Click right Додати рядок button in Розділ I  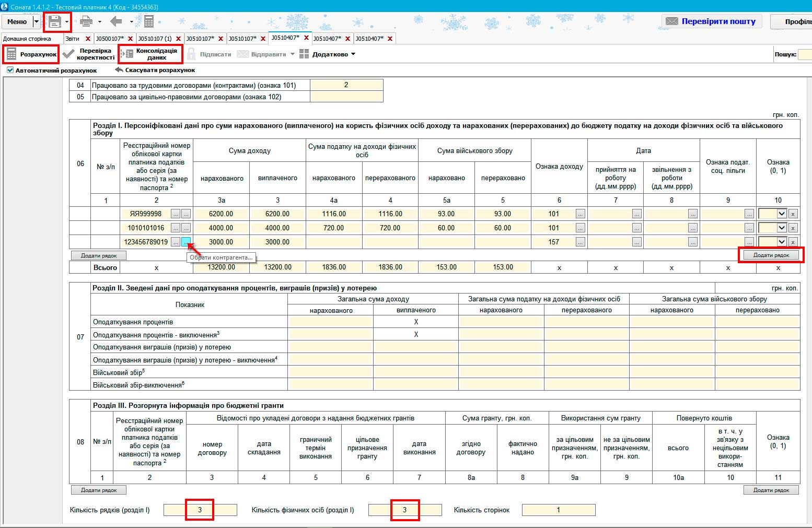(x=771, y=255)
